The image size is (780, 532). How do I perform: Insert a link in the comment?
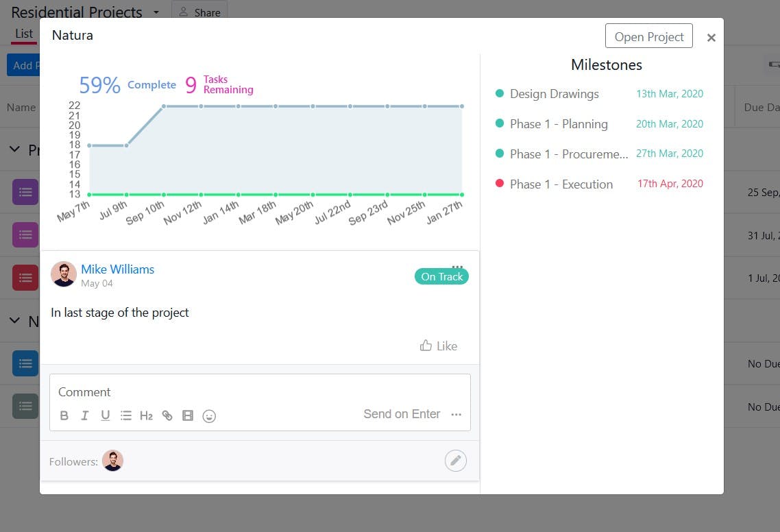point(167,415)
